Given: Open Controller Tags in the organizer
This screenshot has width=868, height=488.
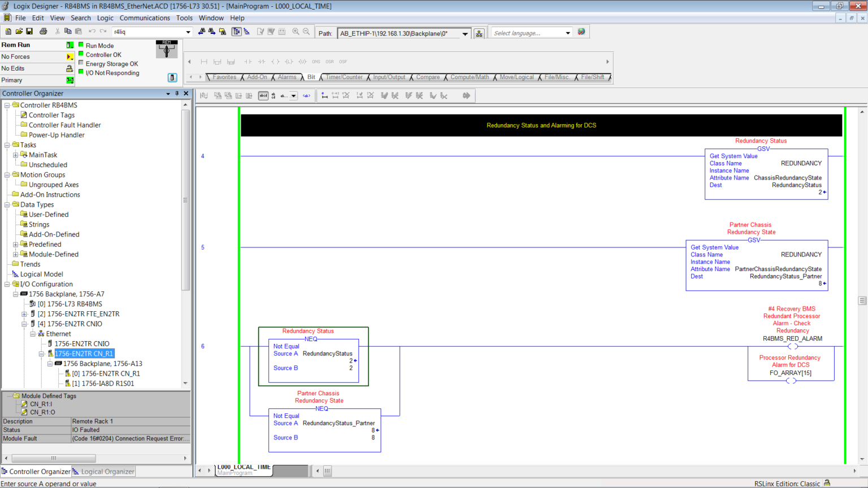Looking at the screenshot, I should (50, 115).
